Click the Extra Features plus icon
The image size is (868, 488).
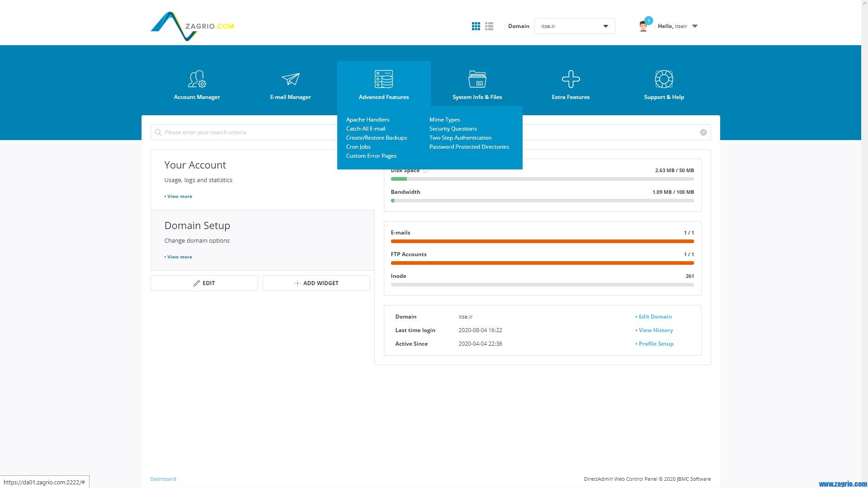[x=571, y=79]
